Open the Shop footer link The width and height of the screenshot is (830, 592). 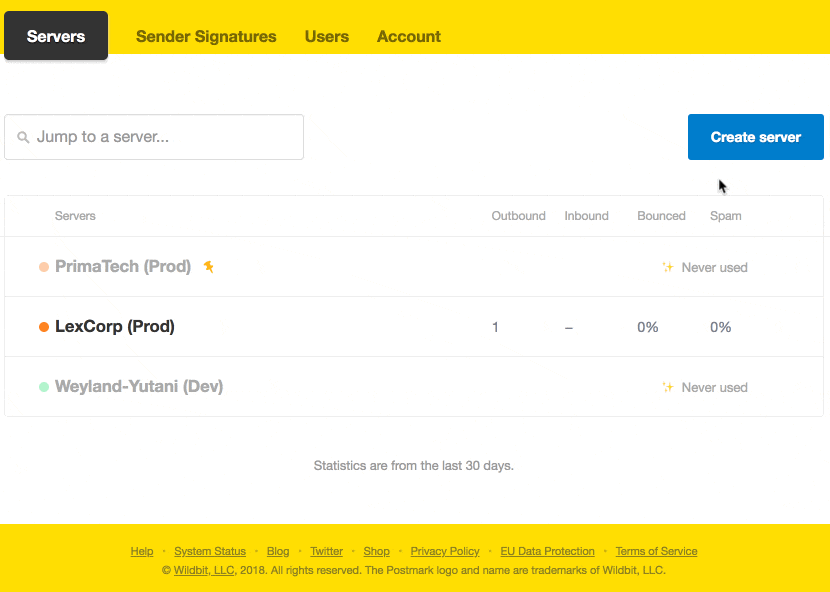376,551
